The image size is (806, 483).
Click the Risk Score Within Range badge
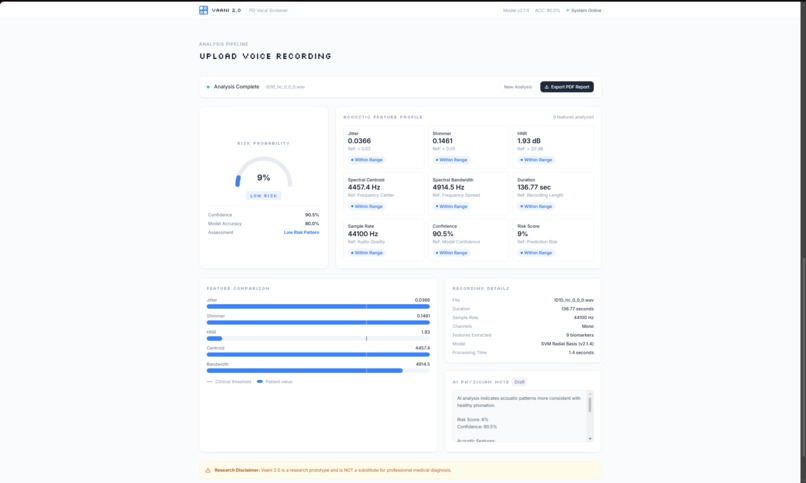536,253
